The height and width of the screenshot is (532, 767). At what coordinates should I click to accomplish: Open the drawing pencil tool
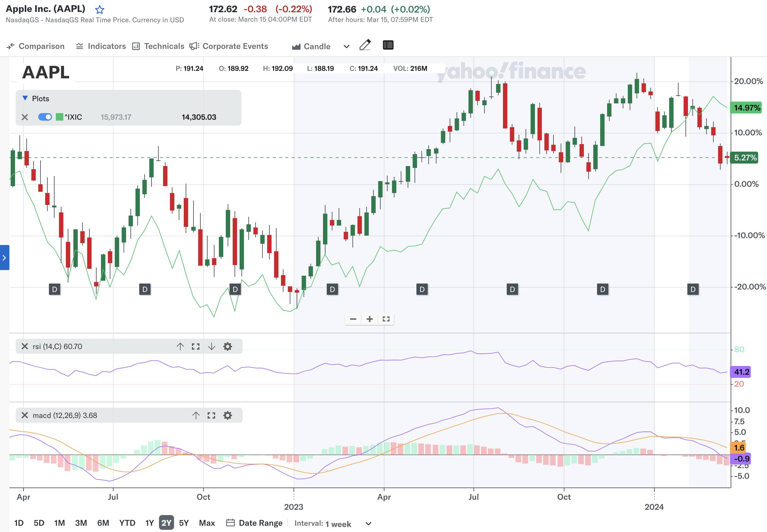point(365,45)
